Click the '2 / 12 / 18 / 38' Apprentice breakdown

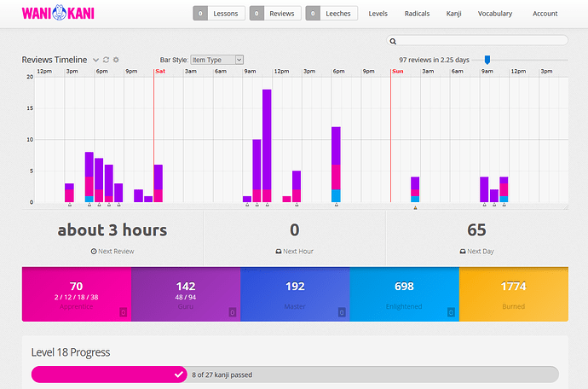(x=76, y=297)
